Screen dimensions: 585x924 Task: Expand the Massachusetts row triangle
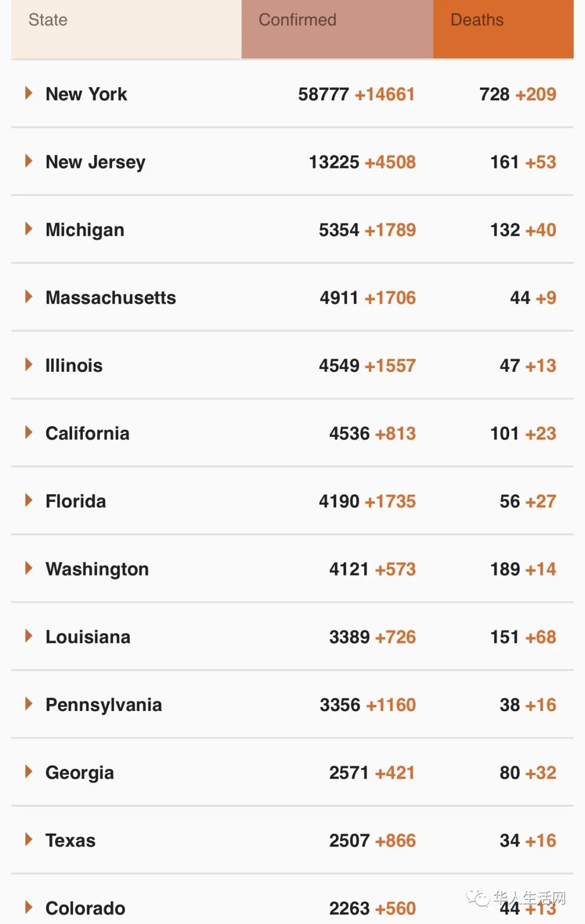(x=29, y=296)
